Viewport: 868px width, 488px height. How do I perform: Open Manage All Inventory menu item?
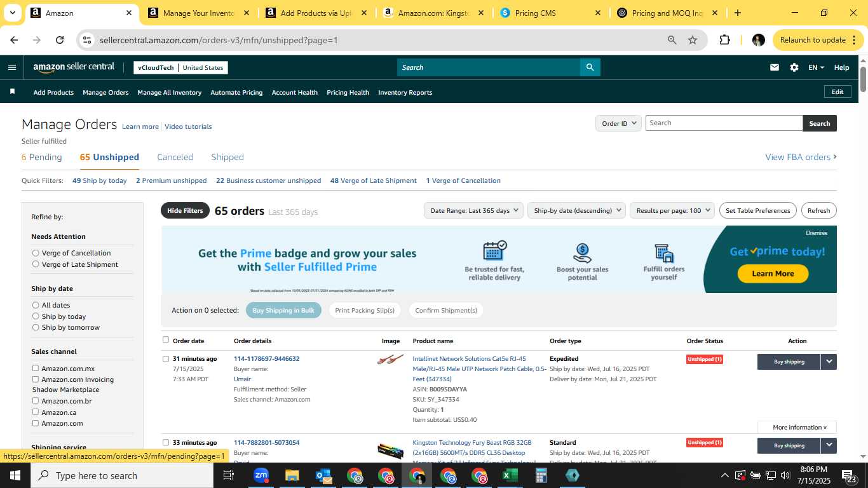point(169,93)
